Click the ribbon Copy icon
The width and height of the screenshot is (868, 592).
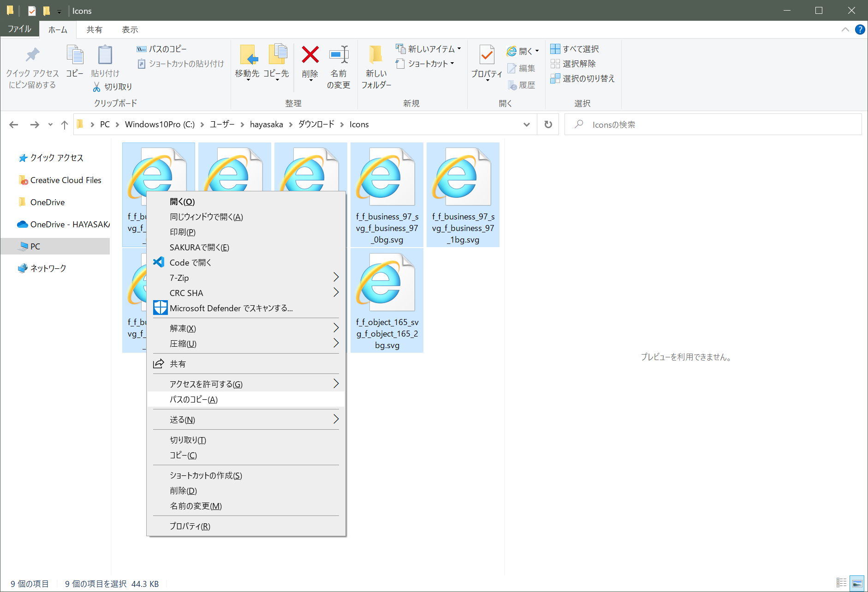75,55
